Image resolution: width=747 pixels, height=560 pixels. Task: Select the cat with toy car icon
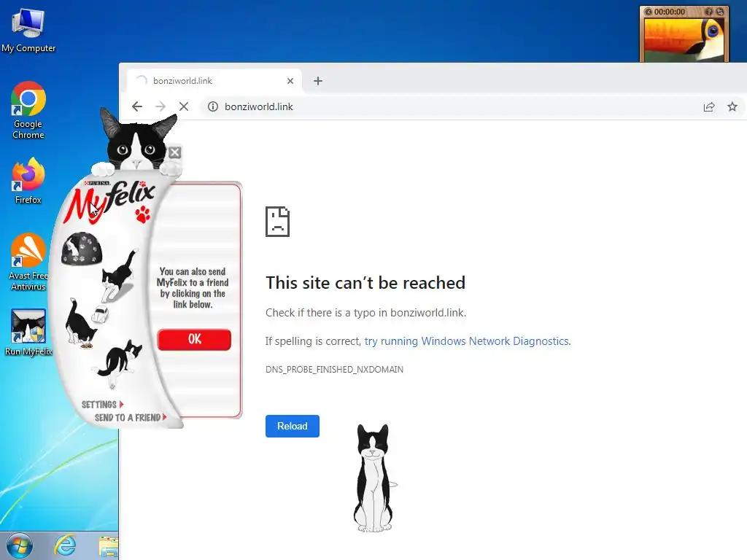(x=86, y=322)
